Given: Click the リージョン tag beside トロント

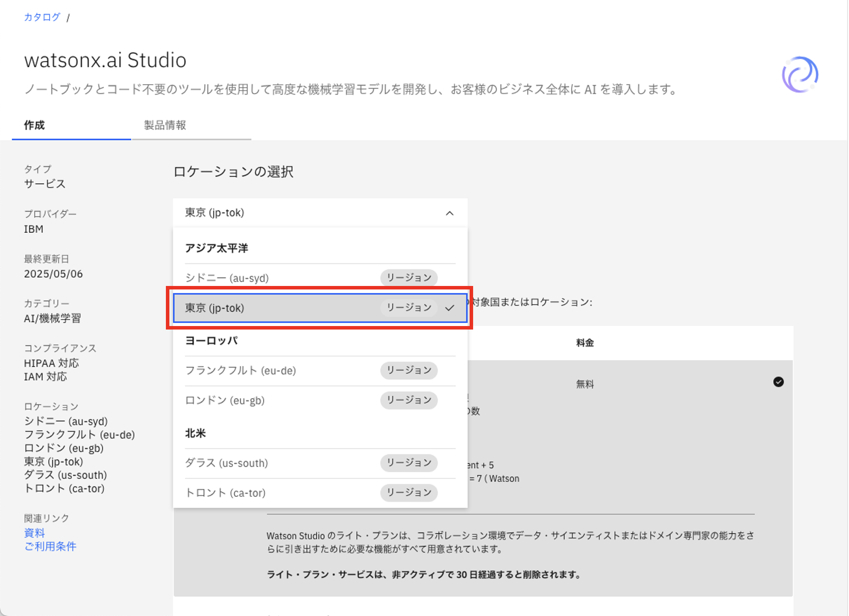Looking at the screenshot, I should (x=408, y=493).
